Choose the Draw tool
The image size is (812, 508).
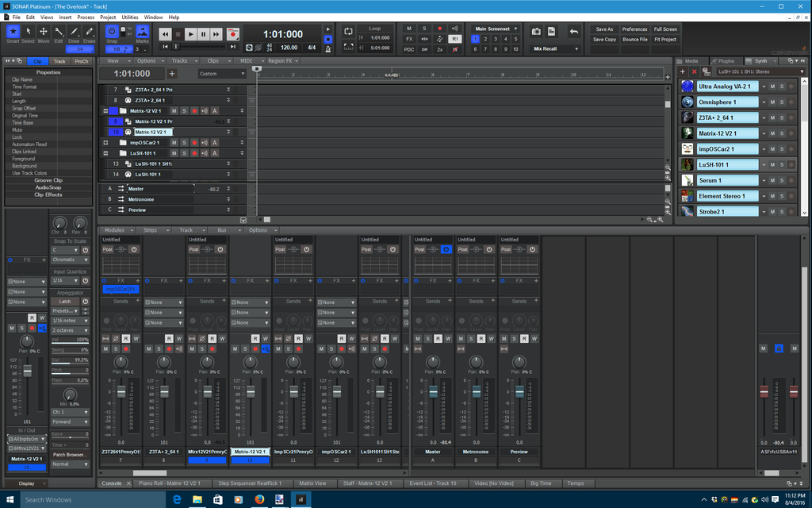tap(74, 33)
